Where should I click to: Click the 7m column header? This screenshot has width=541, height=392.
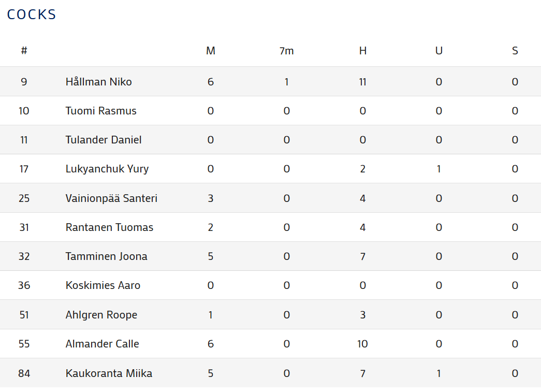coord(286,51)
